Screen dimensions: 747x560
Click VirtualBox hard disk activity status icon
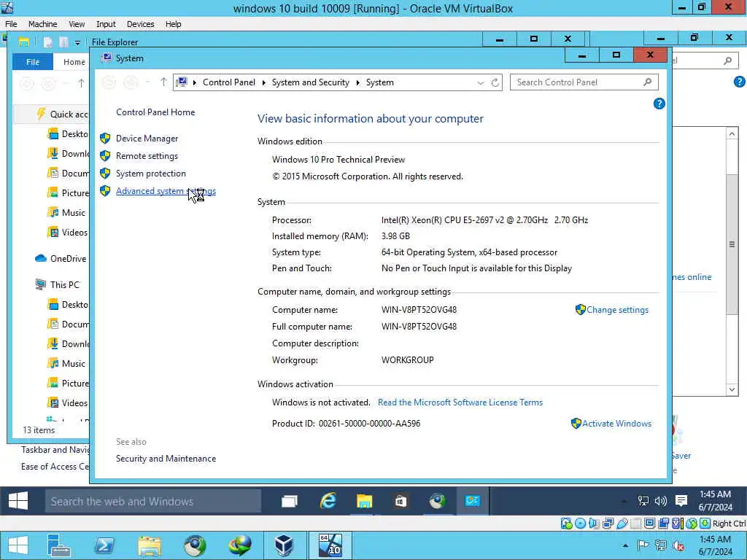tap(566, 524)
